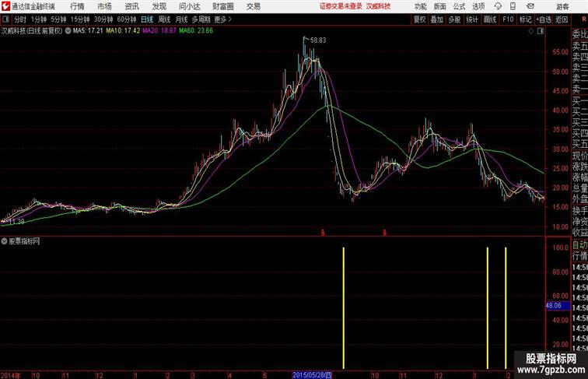Screen dimensions: 588x379
Task: Click the 卖五 row in quote panel
Action: coord(579,46)
